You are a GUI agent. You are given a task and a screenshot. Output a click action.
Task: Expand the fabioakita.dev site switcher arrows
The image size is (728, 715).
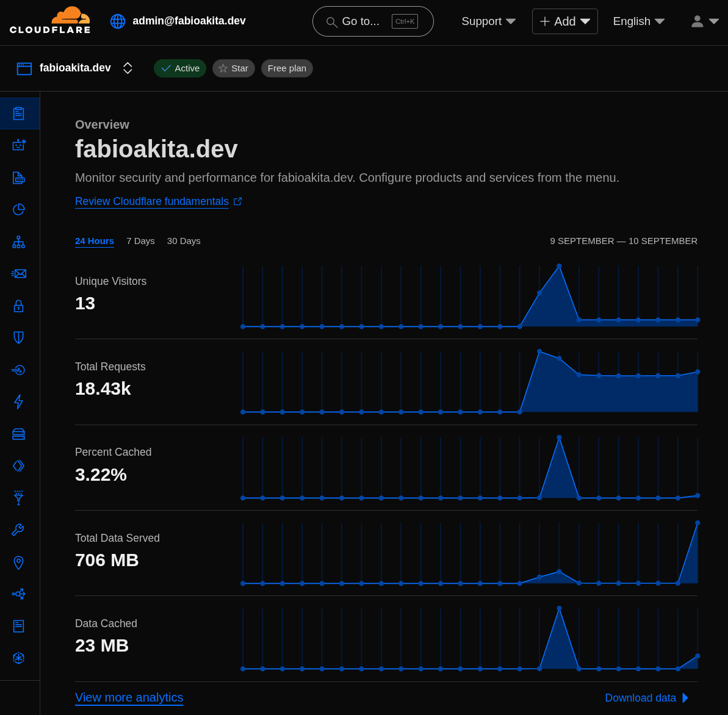(x=128, y=68)
